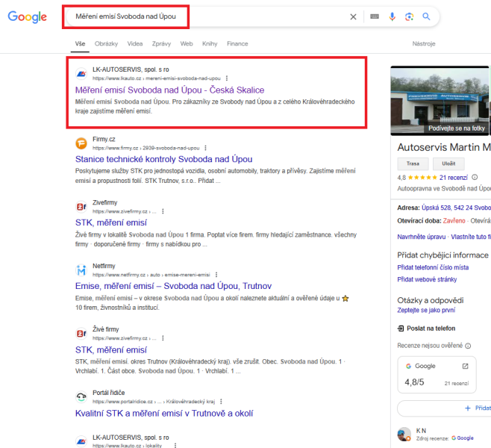Click the plus Přidat button

444,408
